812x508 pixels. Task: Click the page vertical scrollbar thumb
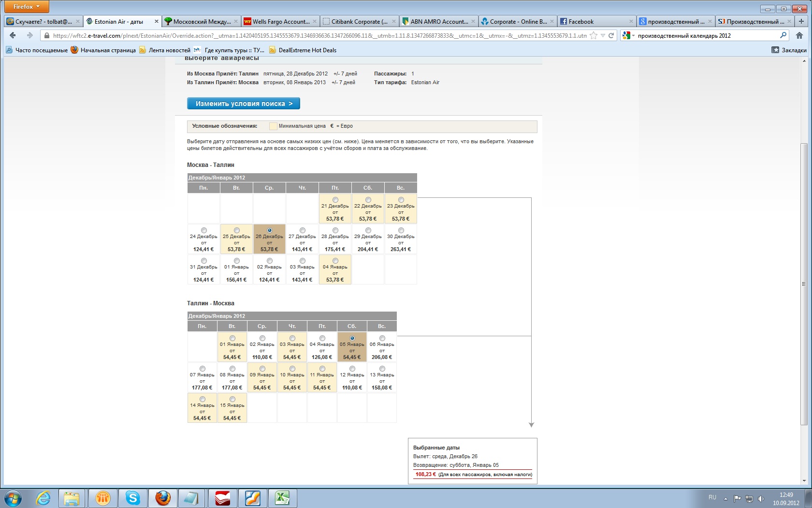point(804,284)
